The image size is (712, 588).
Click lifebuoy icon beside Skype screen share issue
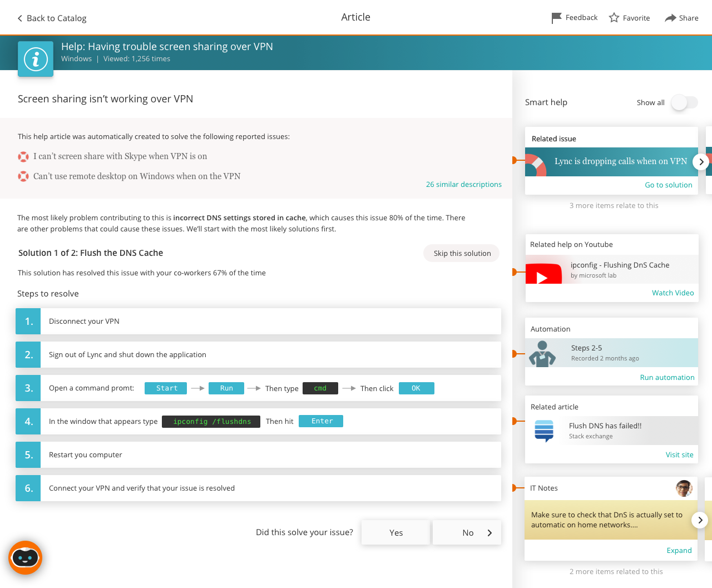pos(23,157)
